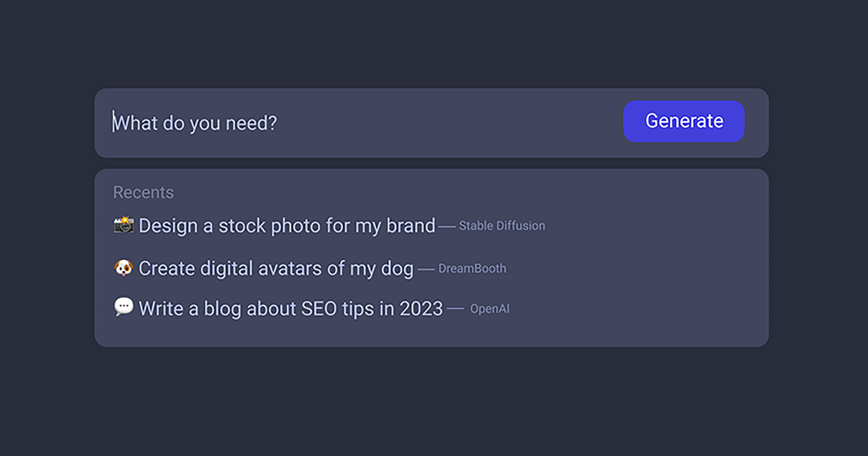868x456 pixels.
Task: Select the "Design a stock photo for my brand" recent
Action: point(287,226)
